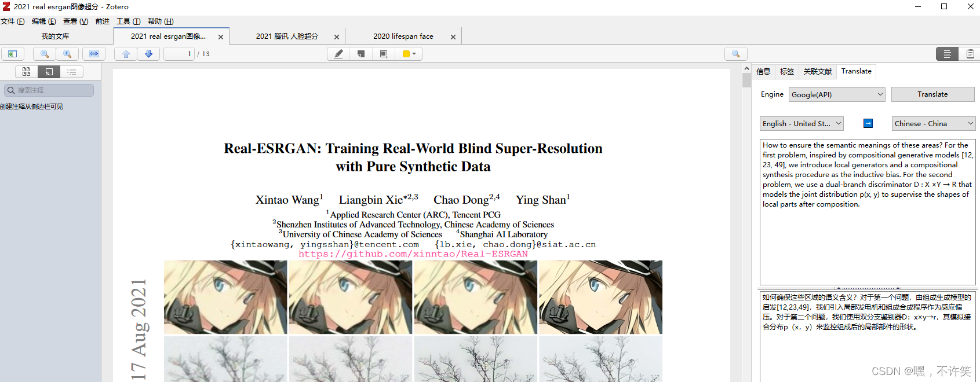Viewport: 980px width, 382px height.
Task: Click the PDF vertical scrollbar thumb
Action: coord(746,80)
